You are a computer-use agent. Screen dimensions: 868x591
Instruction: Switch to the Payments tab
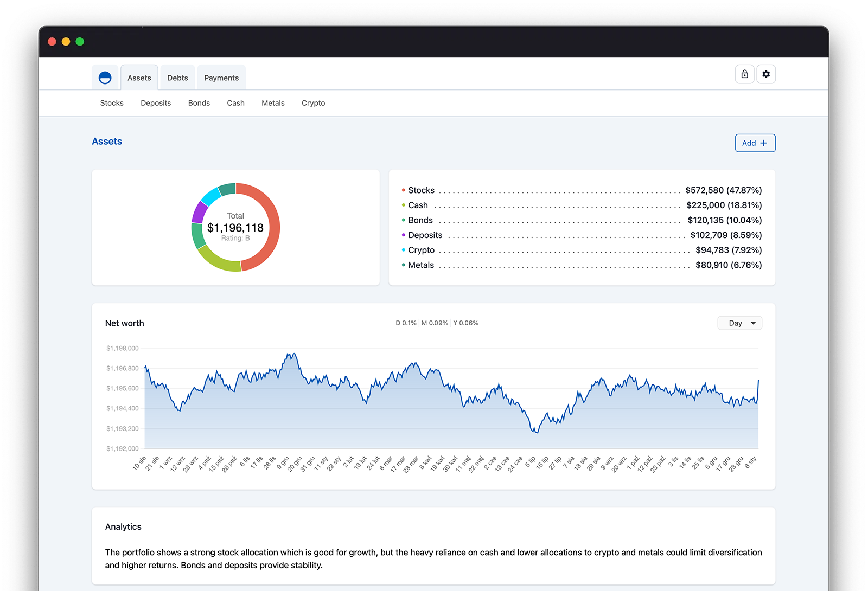coord(221,78)
